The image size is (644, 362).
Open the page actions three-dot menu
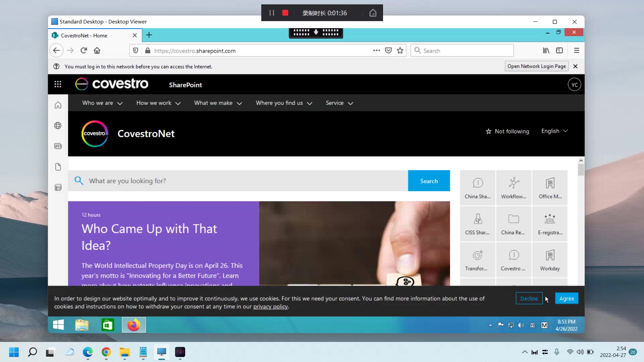tap(377, 51)
